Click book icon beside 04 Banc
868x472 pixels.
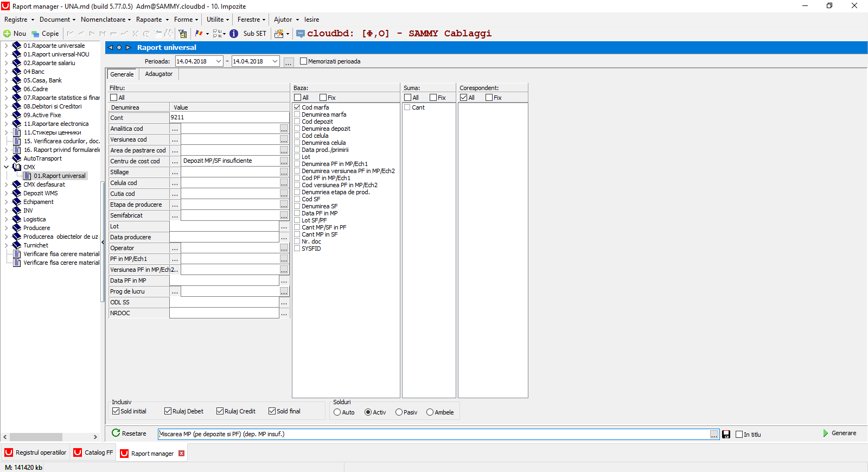[x=17, y=72]
